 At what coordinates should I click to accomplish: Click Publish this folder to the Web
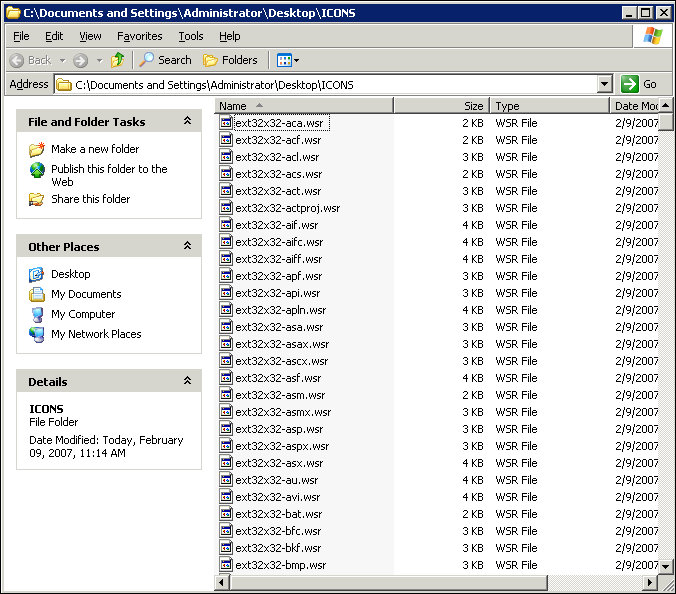pyautogui.click(x=109, y=175)
